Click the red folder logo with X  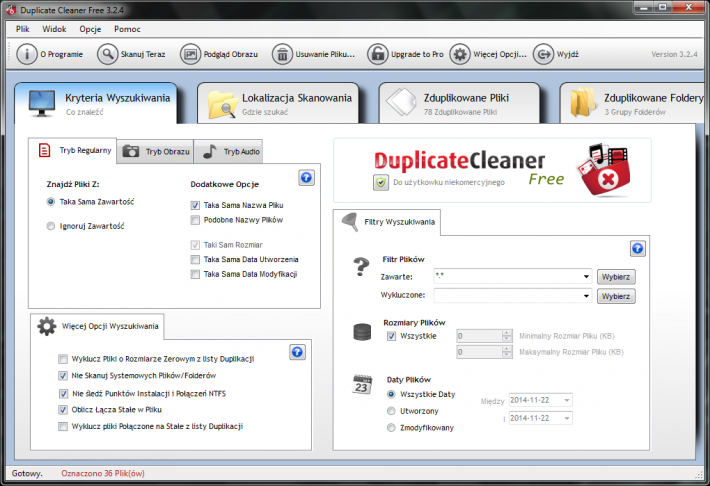(604, 170)
